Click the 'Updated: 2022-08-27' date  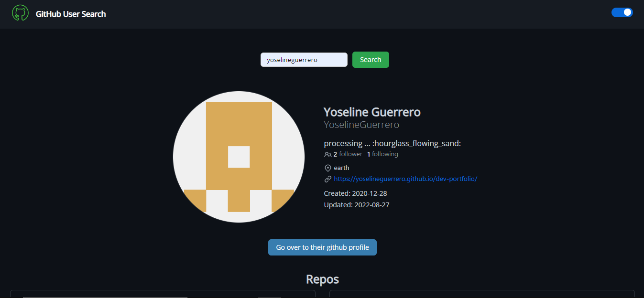point(356,205)
